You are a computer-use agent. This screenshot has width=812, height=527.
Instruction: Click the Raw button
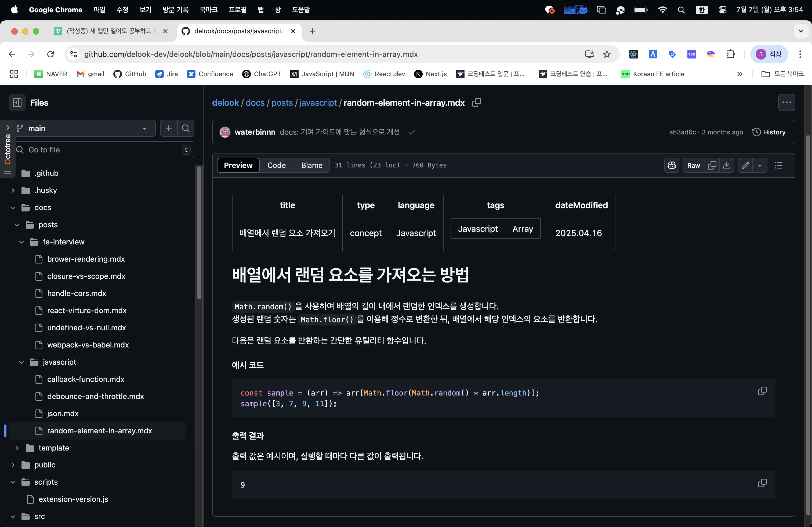[693, 165]
